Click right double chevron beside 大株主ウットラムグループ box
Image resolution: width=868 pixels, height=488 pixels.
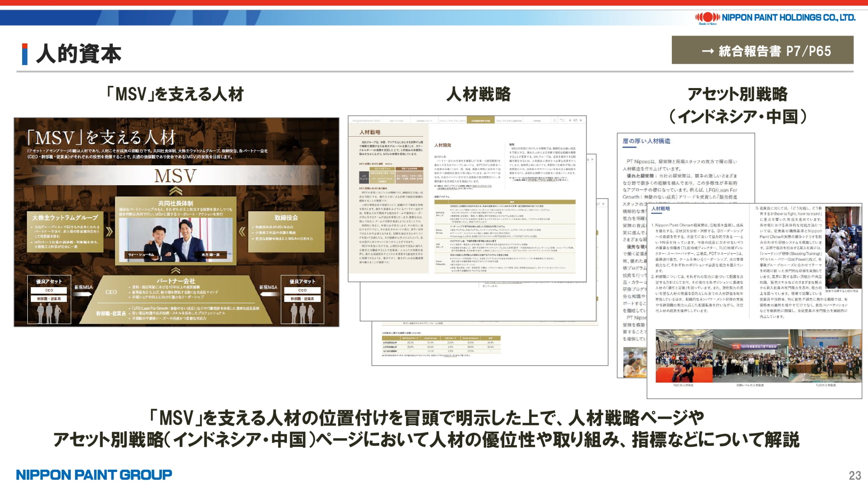109,232
